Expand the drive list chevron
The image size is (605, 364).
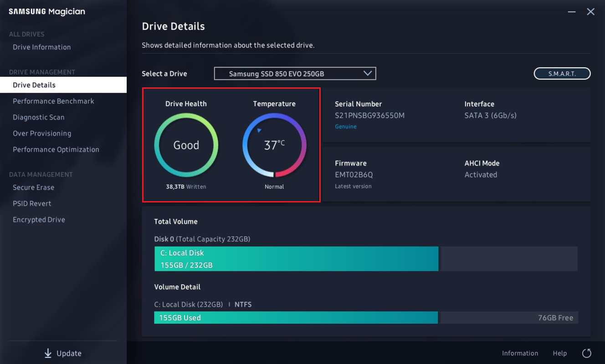367,73
